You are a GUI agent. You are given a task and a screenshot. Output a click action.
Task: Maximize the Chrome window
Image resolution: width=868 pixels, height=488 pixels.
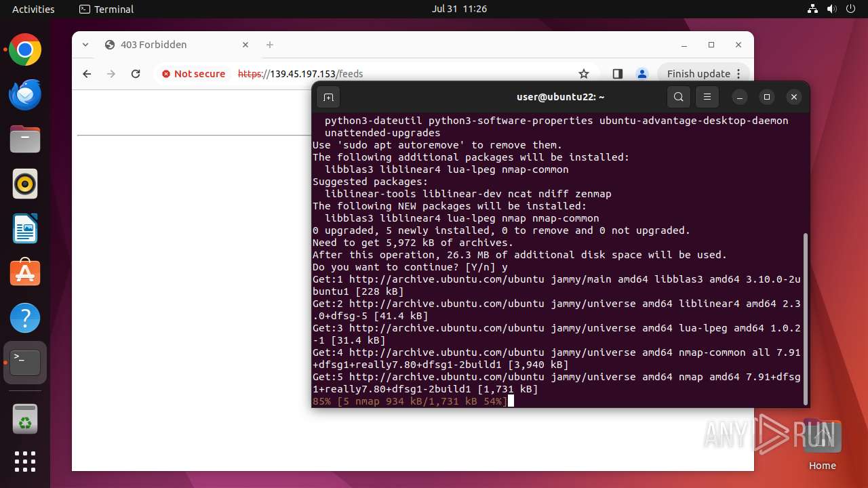[711, 45]
